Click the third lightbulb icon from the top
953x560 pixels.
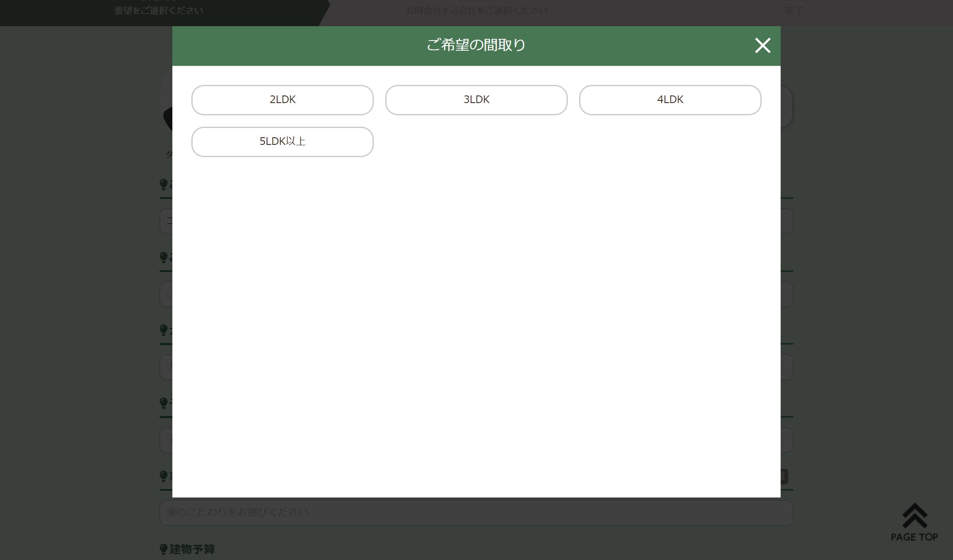click(x=163, y=330)
